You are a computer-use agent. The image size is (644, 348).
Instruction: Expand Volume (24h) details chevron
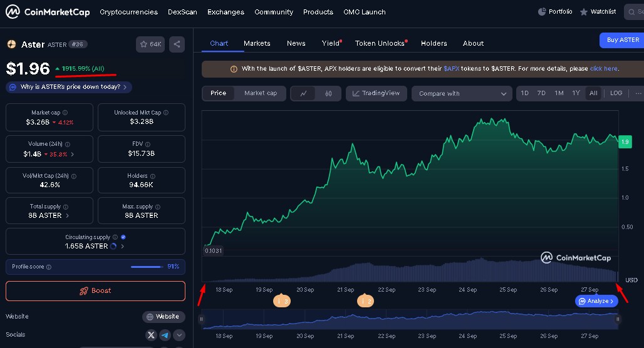pyautogui.click(x=73, y=155)
